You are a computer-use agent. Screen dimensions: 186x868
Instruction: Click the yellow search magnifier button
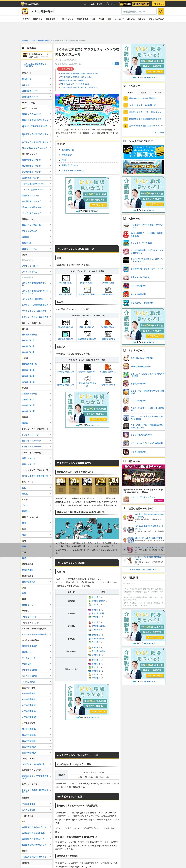pyautogui.click(x=161, y=11)
